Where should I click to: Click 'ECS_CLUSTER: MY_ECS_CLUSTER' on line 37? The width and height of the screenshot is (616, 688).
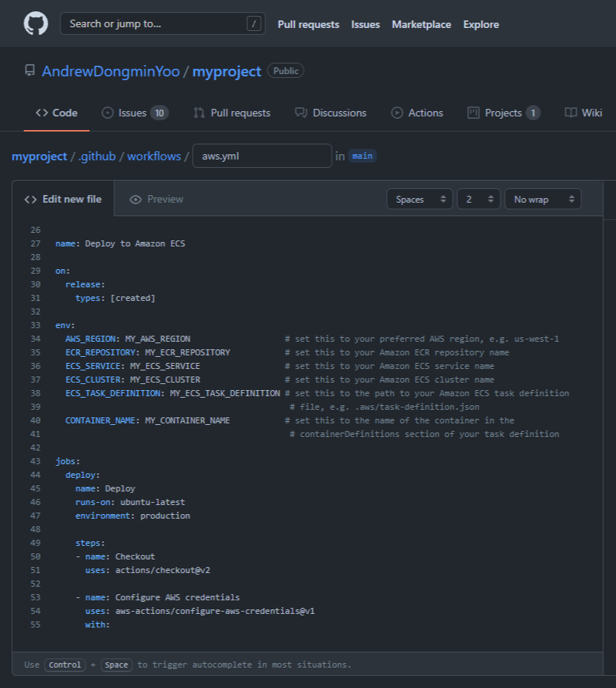point(133,380)
